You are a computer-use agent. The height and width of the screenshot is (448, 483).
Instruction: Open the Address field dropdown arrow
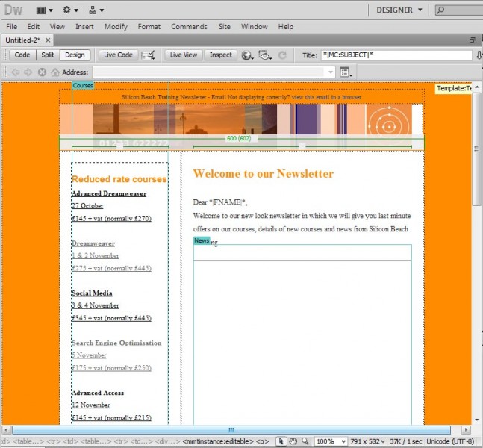331,72
